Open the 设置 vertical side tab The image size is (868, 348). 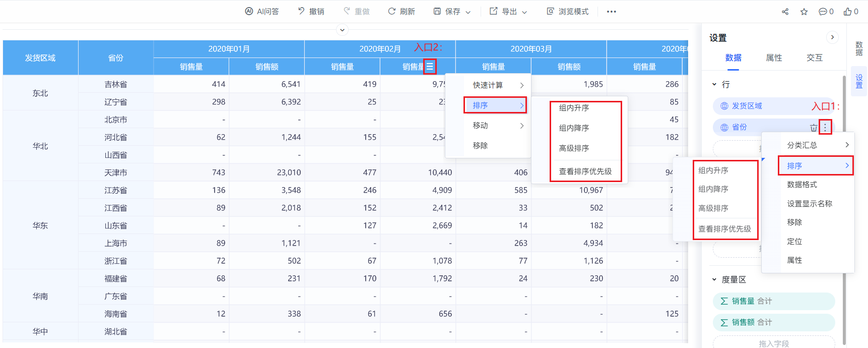(859, 81)
